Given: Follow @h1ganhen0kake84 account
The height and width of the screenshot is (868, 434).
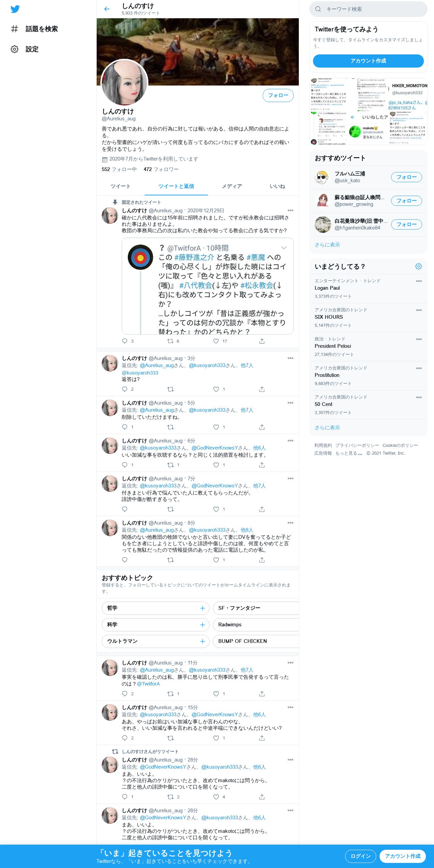Looking at the screenshot, I should 406,224.
